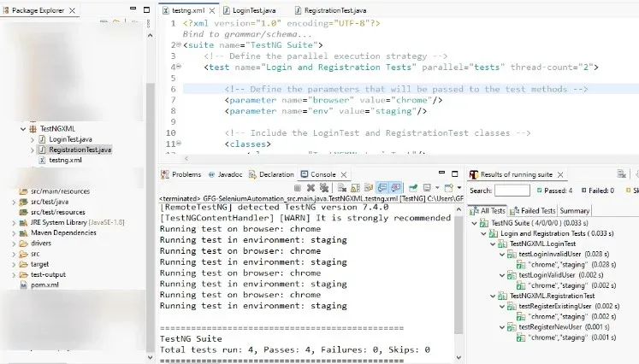Toggle Word Wrap in the Console toolbar
Image resolution: width=639 pixels, height=364 pixels.
click(x=369, y=188)
